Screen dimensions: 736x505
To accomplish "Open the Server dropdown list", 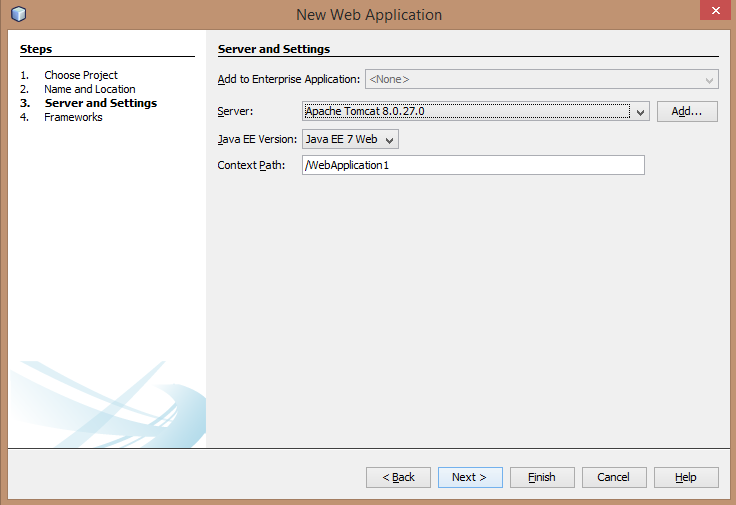I will (x=640, y=112).
